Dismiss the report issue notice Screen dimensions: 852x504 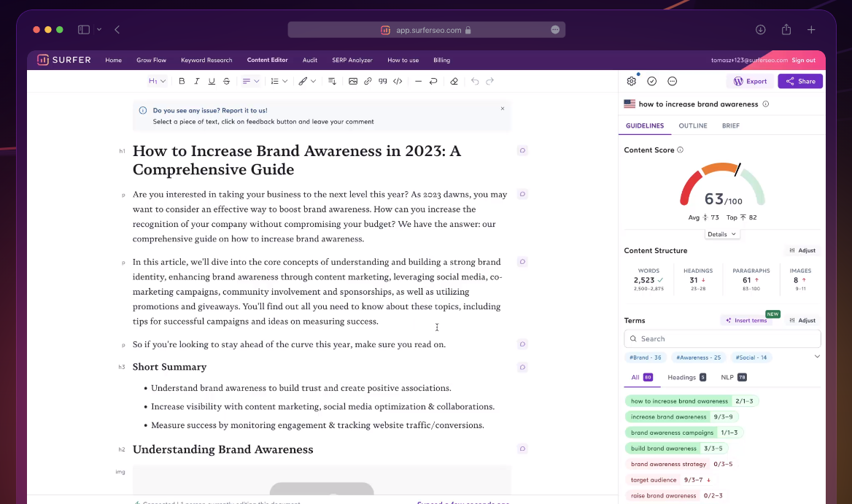click(x=503, y=109)
